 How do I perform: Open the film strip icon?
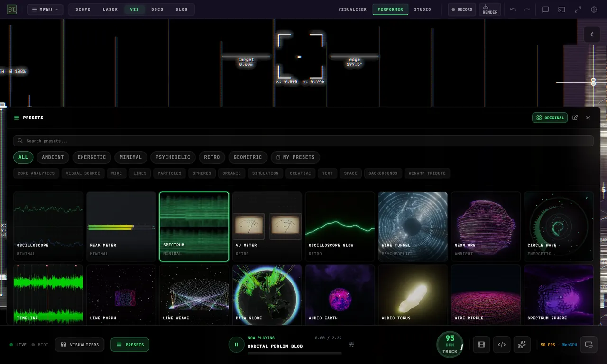[481, 345]
